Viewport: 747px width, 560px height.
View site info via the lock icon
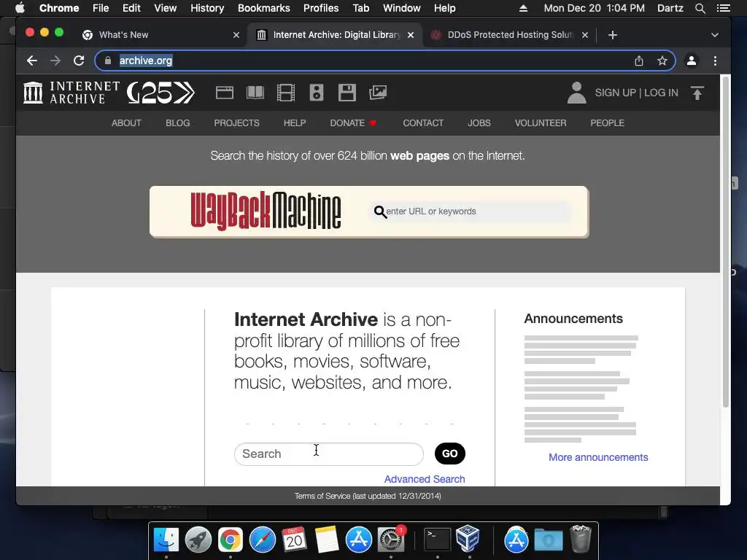point(108,61)
